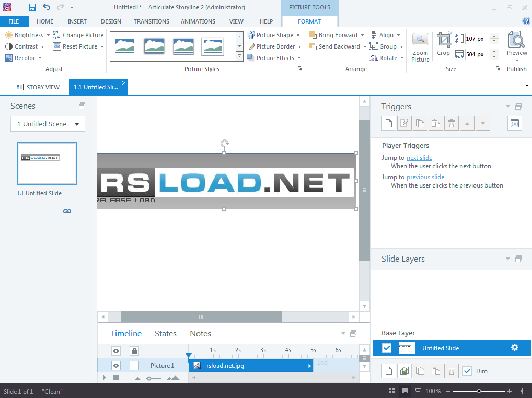Select the 1.1 Untitled Slide thumbnail
Image resolution: width=532 pixels, height=398 pixels.
(x=47, y=163)
